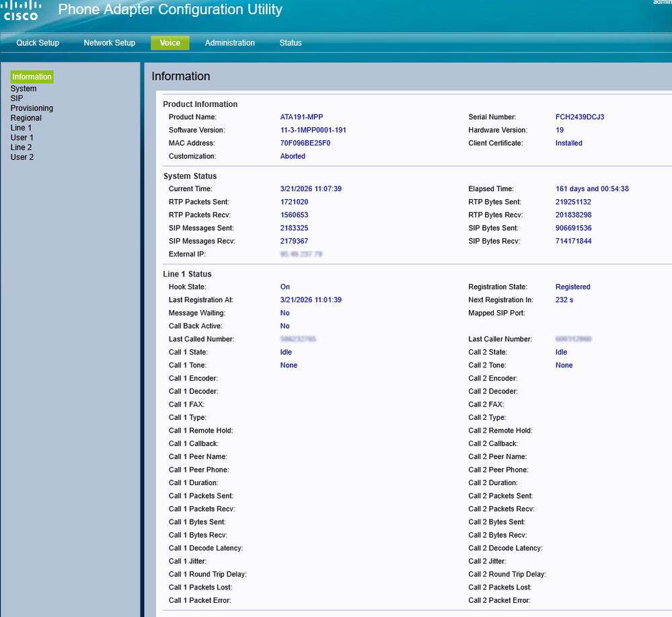This screenshot has width=672, height=617.
Task: Select Information in the sidebar
Action: point(32,77)
